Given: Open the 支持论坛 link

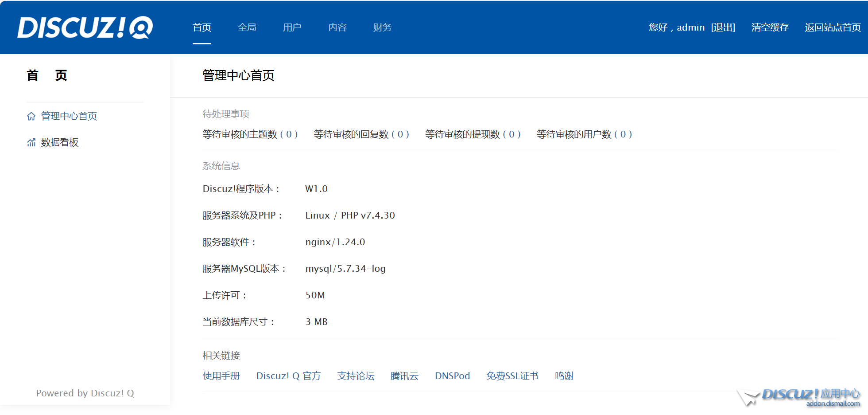Looking at the screenshot, I should click(x=356, y=376).
